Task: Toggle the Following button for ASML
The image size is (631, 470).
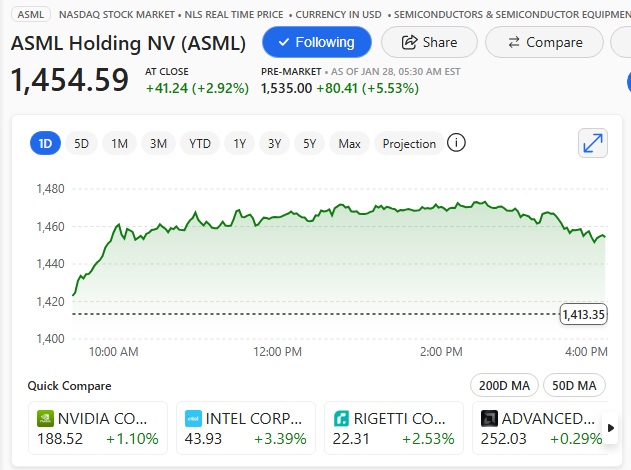Action: [316, 42]
